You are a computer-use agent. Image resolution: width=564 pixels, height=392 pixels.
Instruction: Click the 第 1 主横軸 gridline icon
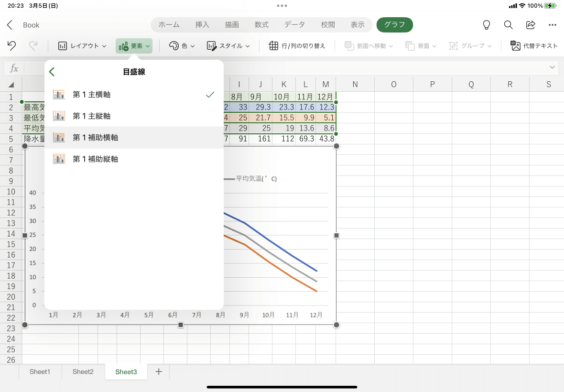click(x=59, y=94)
